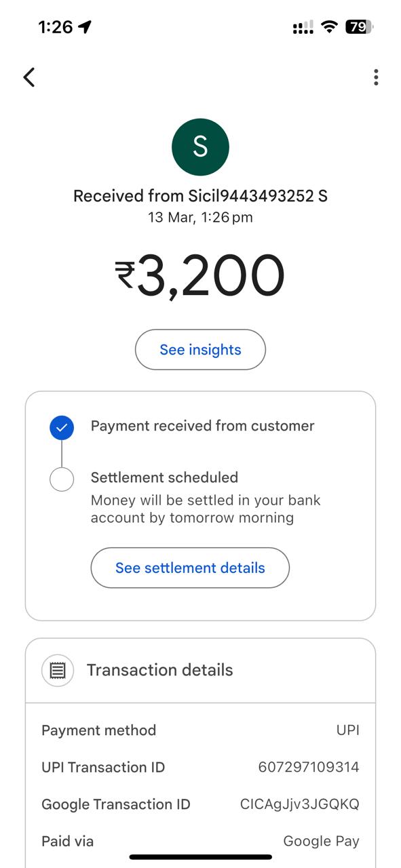The width and height of the screenshot is (401, 868).
Task: Tap the green S avatar icon
Action: tap(200, 147)
